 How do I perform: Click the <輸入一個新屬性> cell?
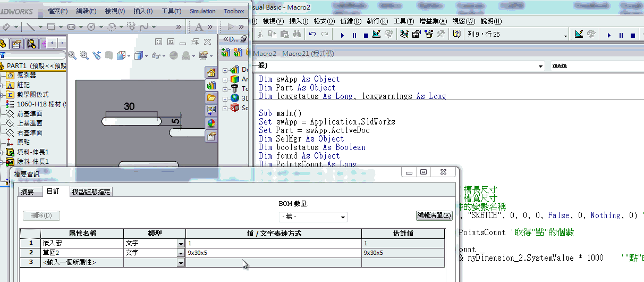pyautogui.click(x=82, y=262)
